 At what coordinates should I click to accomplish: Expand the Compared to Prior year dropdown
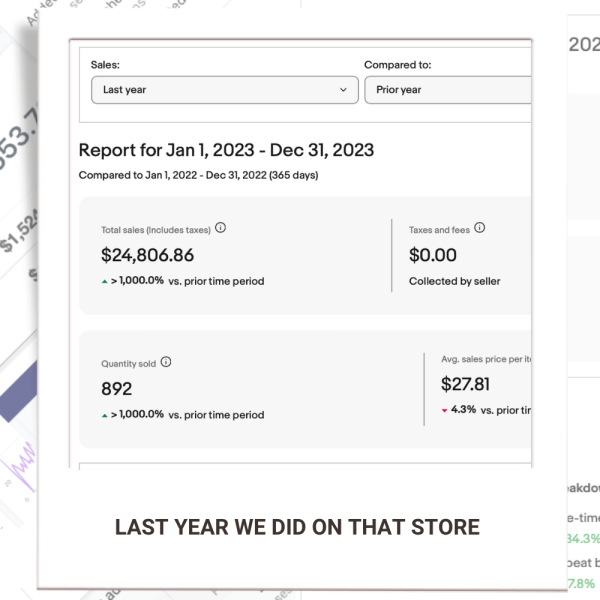click(x=448, y=90)
